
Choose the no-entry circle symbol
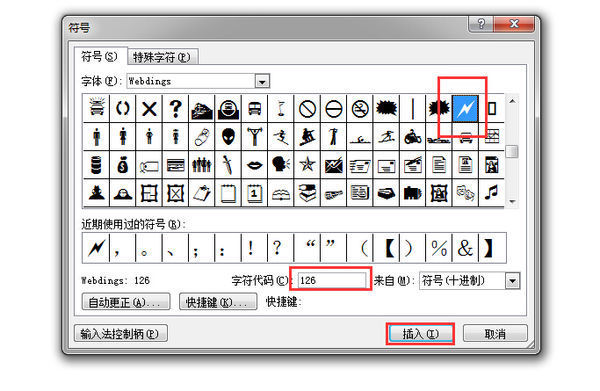334,109
